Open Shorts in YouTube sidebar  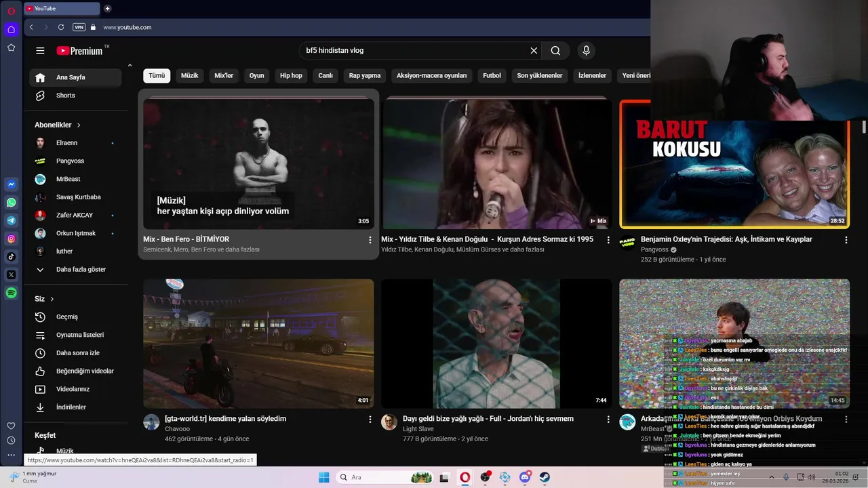point(75,96)
